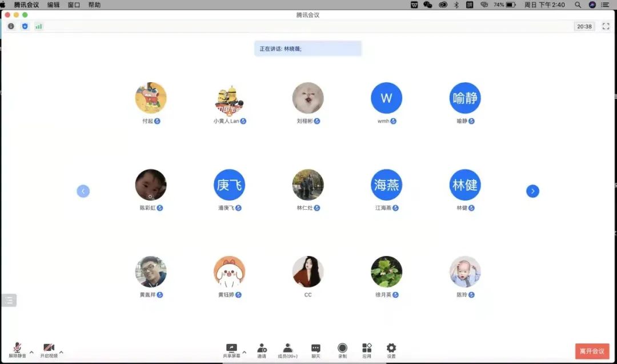Image resolution: width=617 pixels, height=364 pixels.
Task: Expand microphone options arrow
Action: pos(31,352)
